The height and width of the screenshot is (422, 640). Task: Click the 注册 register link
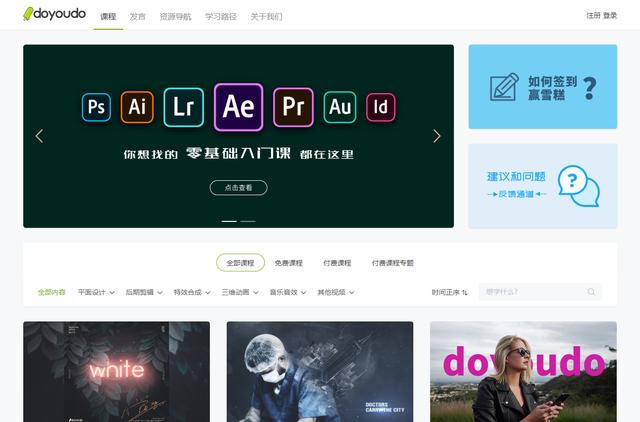coord(593,16)
